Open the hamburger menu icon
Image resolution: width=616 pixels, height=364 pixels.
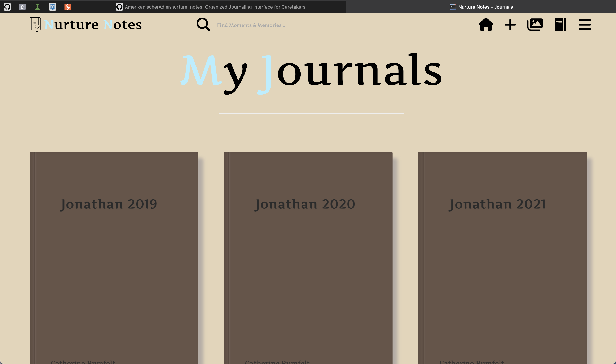click(x=585, y=25)
